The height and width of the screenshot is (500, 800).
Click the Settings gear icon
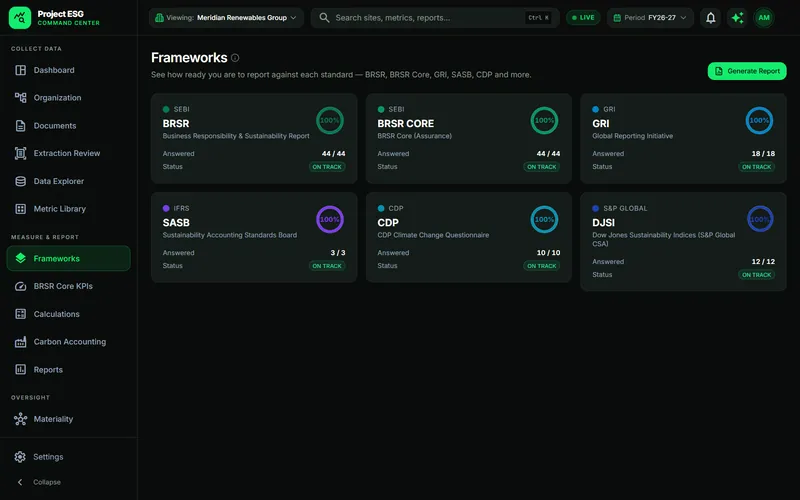tap(20, 457)
